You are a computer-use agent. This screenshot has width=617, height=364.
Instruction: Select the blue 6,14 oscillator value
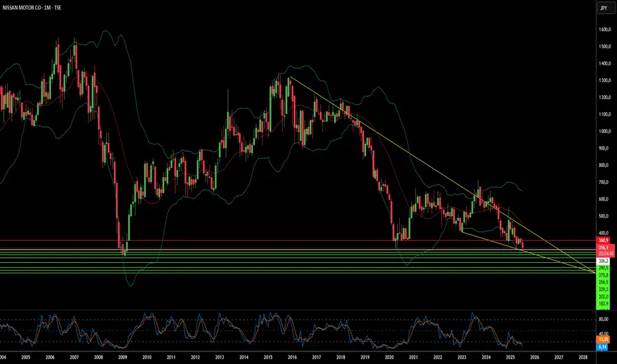point(602,347)
